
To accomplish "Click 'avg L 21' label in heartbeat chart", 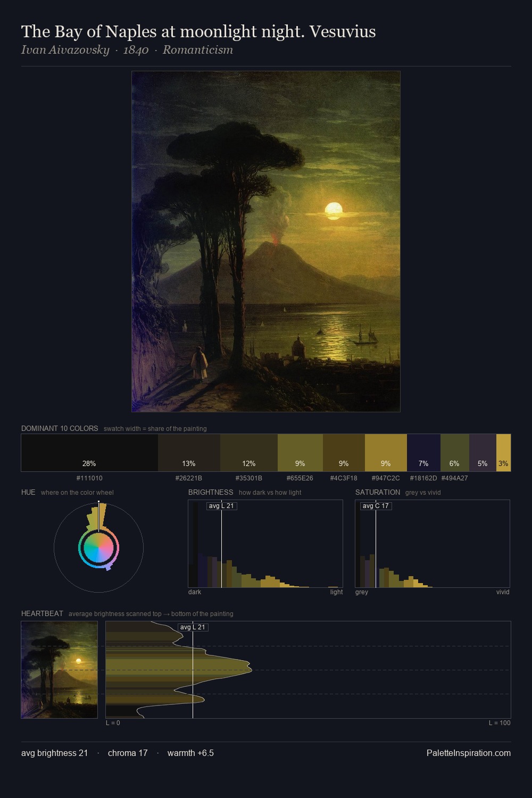I will (x=193, y=627).
